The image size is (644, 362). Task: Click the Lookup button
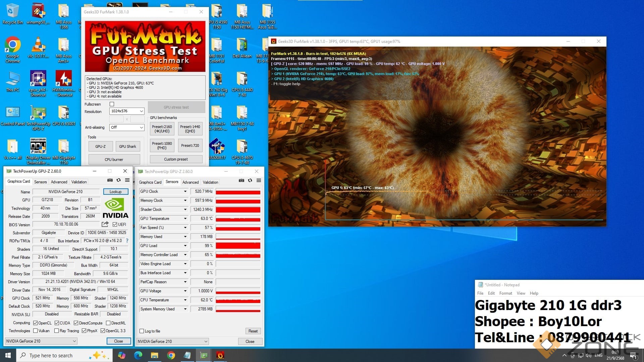coord(115,192)
